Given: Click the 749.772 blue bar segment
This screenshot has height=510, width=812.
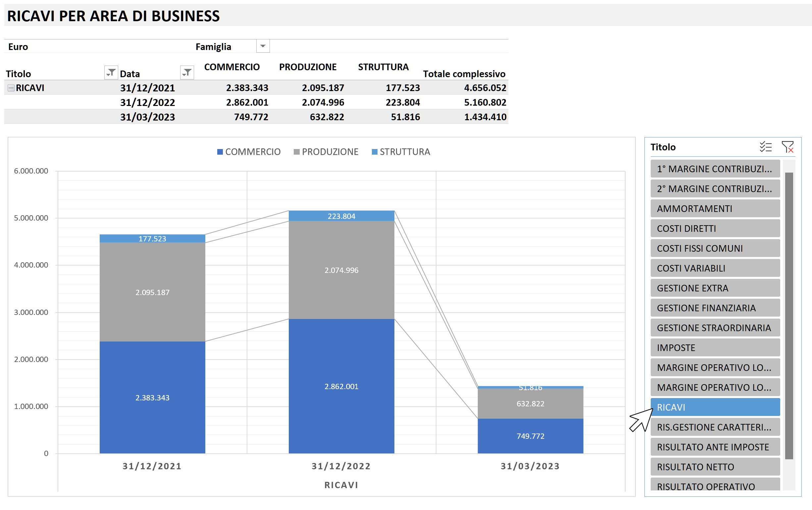Looking at the screenshot, I should [x=531, y=436].
